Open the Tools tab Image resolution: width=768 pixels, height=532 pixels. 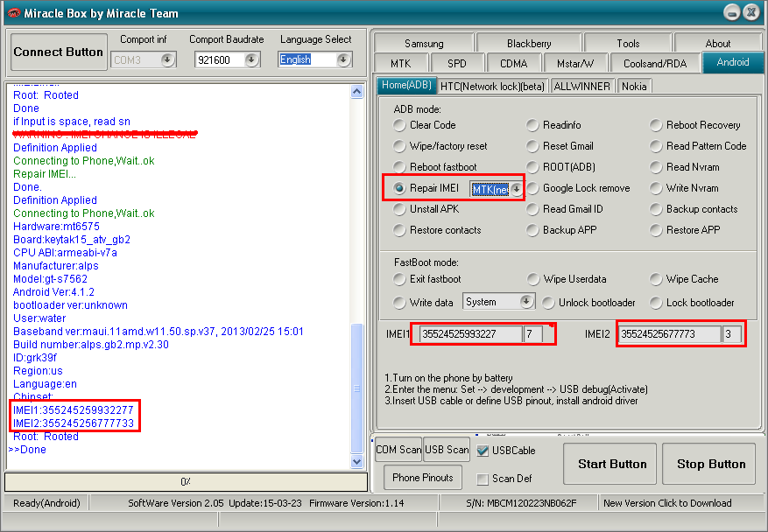(x=628, y=43)
